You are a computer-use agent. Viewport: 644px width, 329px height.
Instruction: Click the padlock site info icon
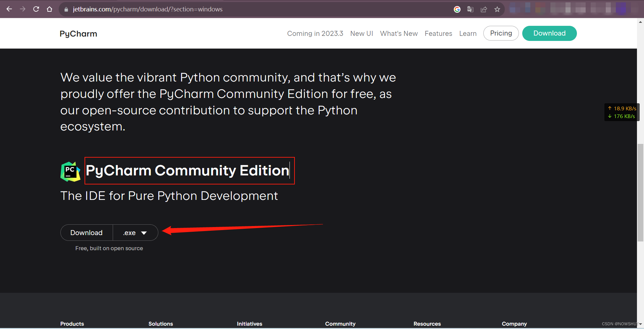pyautogui.click(x=66, y=9)
